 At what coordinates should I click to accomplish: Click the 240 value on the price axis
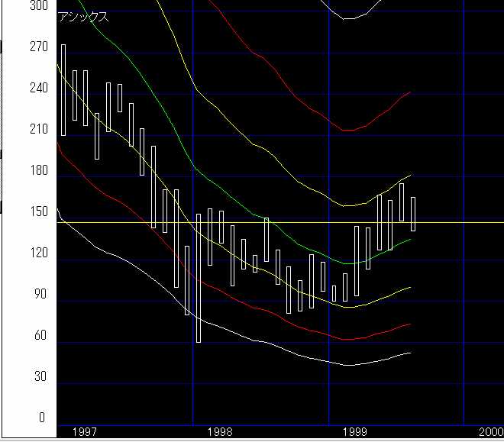point(38,88)
